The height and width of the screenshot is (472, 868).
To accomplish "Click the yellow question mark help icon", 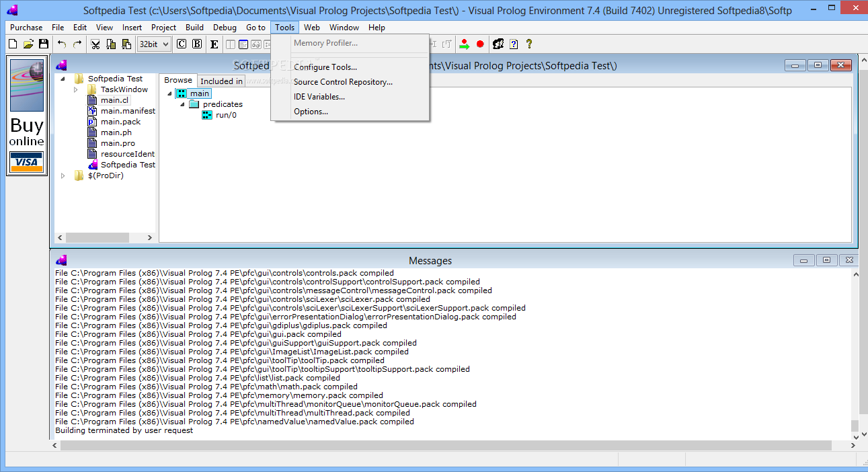I will [529, 44].
